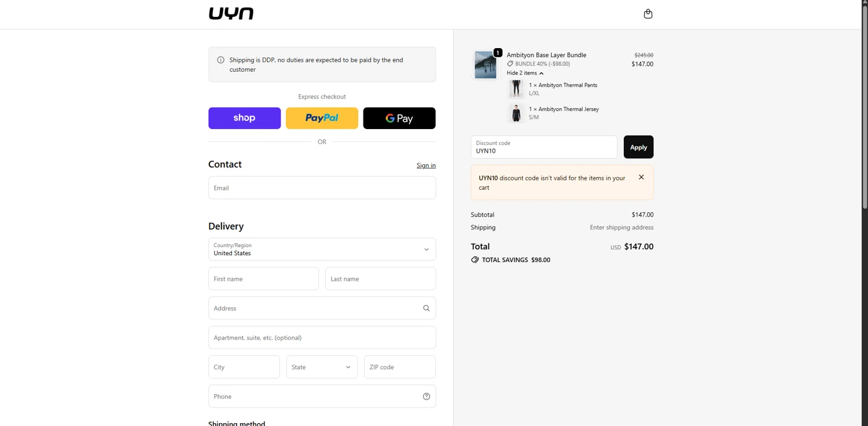
Task: Click the struck-through $245.00 price
Action: pyautogui.click(x=644, y=55)
